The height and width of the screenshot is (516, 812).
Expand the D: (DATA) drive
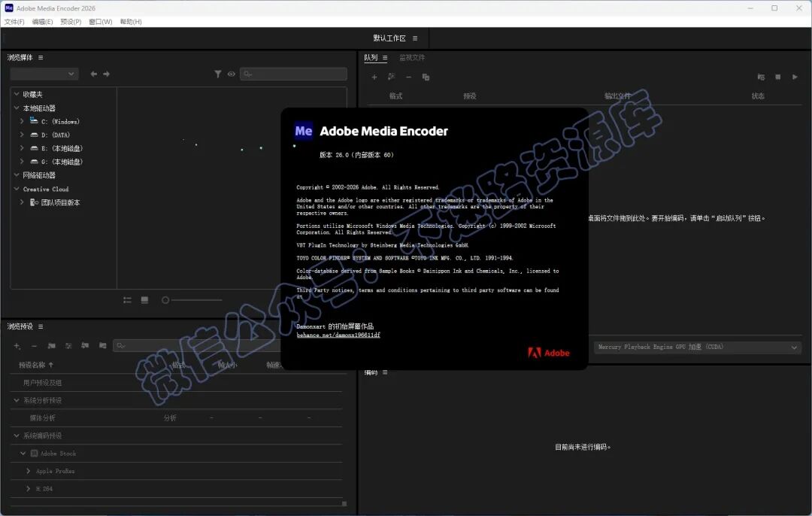(22, 135)
